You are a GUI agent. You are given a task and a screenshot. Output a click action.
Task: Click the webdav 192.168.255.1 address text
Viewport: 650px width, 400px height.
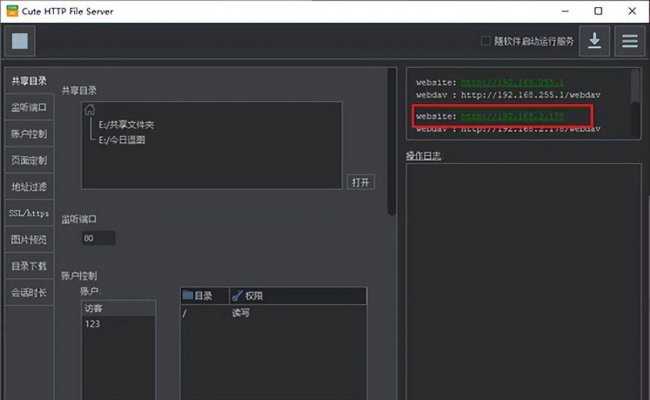(x=531, y=95)
